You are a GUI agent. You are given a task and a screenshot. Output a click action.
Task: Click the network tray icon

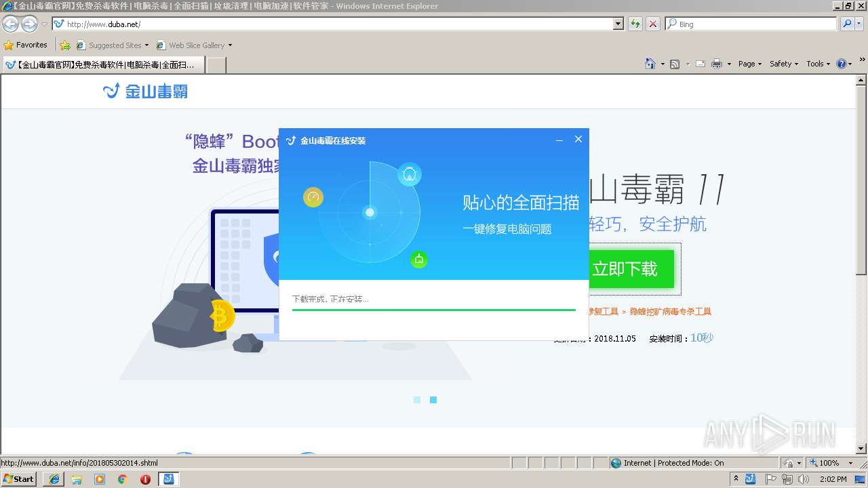787,479
